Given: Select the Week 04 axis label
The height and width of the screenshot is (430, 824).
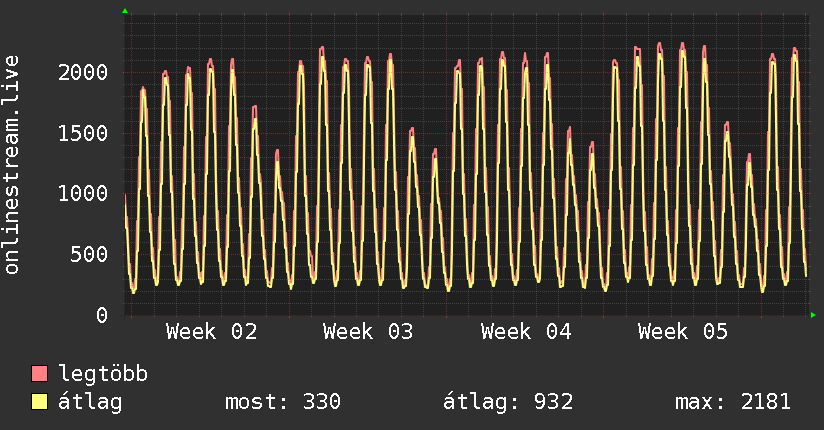Looking at the screenshot, I should pyautogui.click(x=526, y=332).
